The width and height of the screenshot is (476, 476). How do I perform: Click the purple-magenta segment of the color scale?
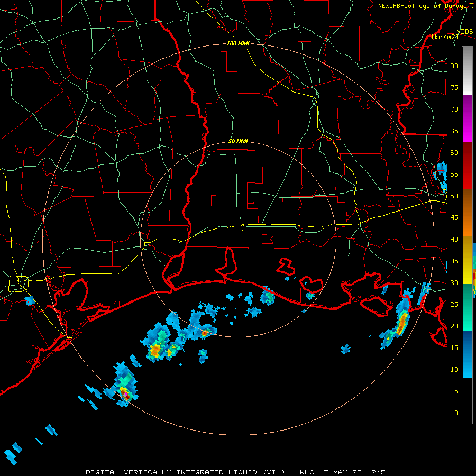467,119
